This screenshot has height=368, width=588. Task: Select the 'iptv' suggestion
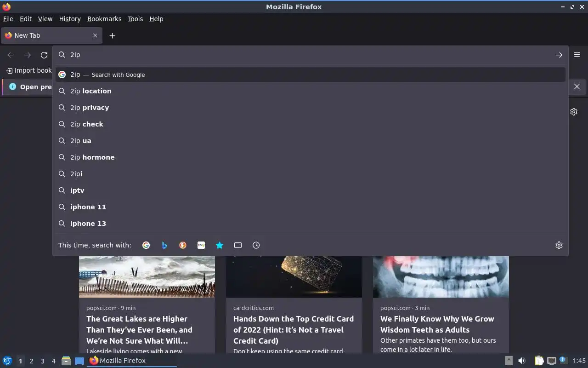(x=310, y=190)
